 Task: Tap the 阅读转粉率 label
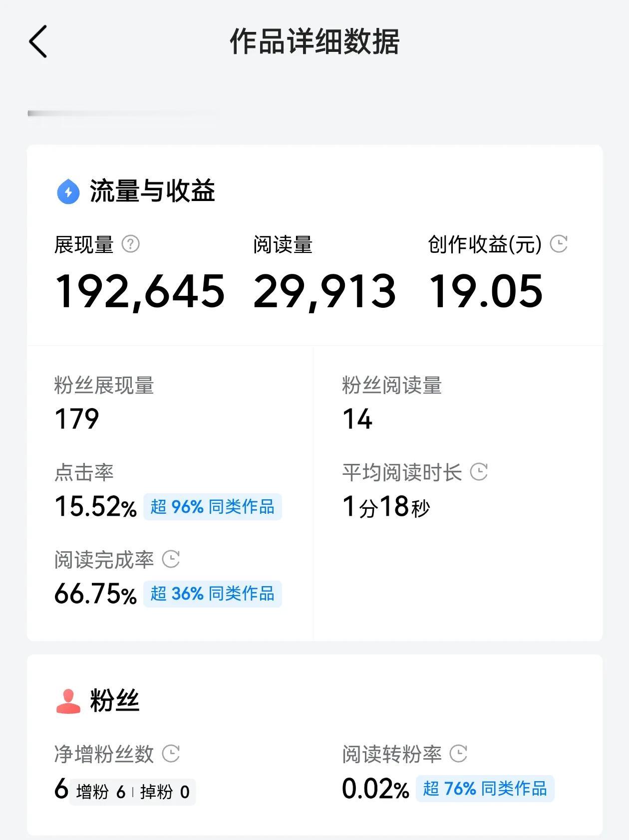click(x=392, y=754)
